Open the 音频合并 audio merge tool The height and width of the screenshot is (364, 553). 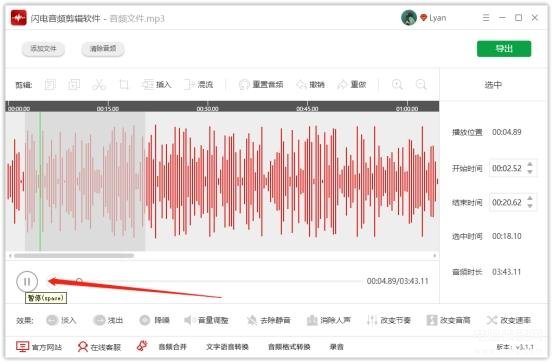[x=172, y=347]
